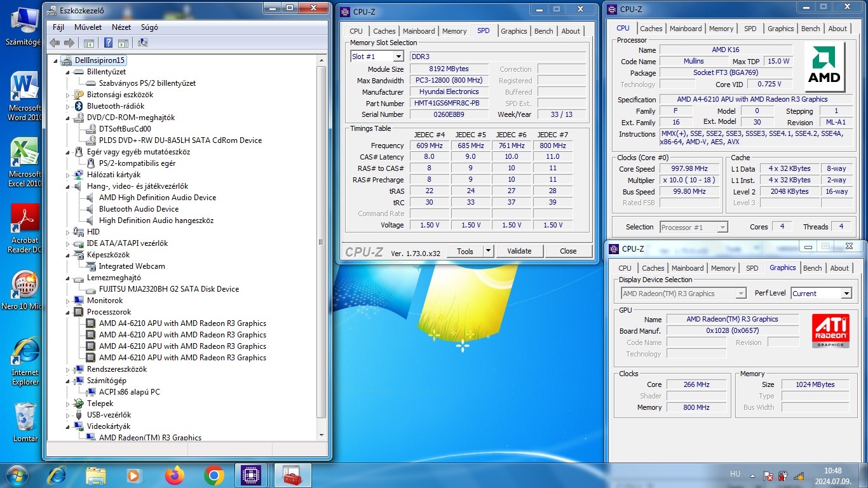Click the CPU-Z taskbar icon
The width and height of the screenshot is (868, 488).
tap(250, 475)
